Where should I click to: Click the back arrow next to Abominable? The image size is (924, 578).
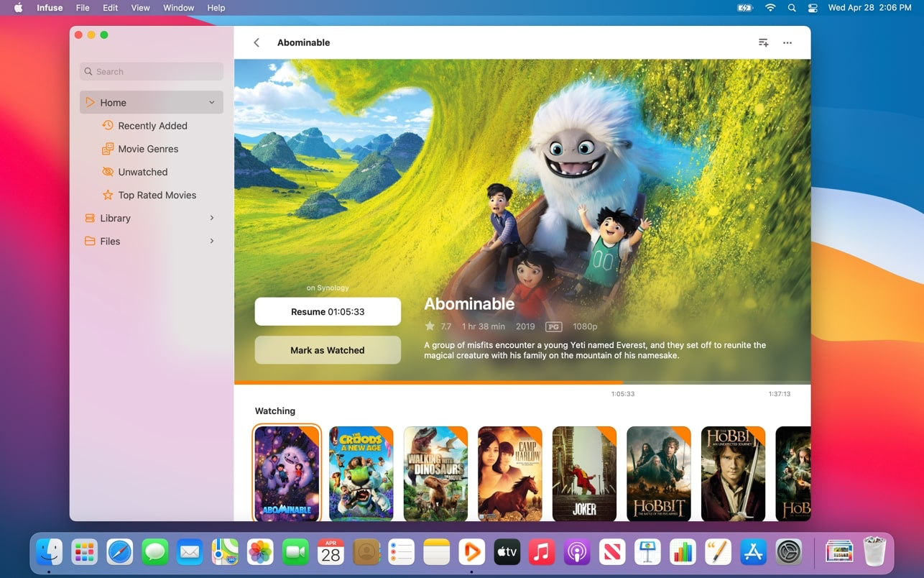click(257, 42)
